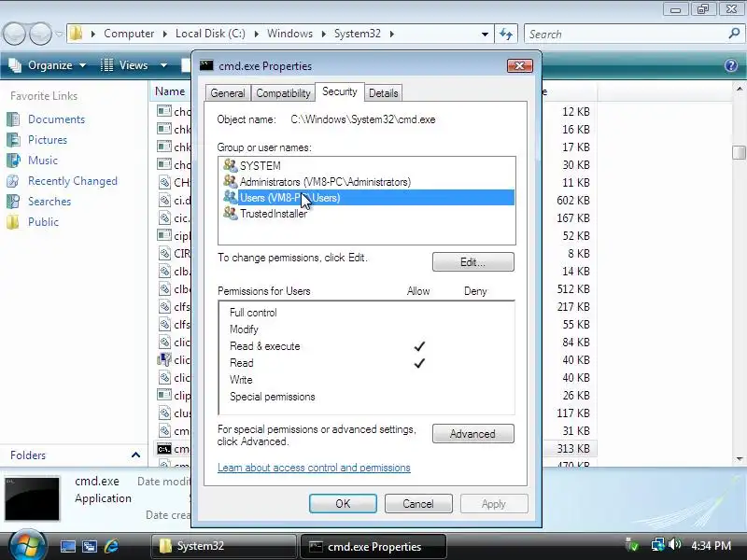Viewport: 747px width, 560px height.
Task: Open Public favorite link
Action: click(43, 222)
